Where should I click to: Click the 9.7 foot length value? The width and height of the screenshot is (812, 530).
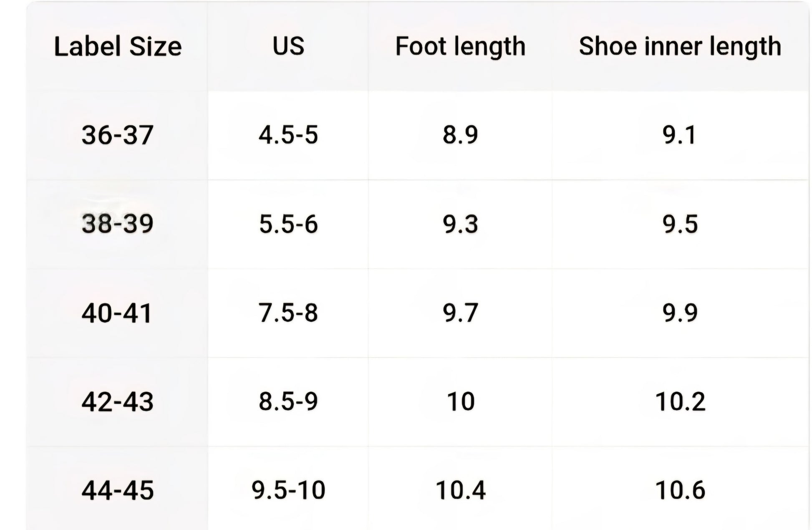460,313
